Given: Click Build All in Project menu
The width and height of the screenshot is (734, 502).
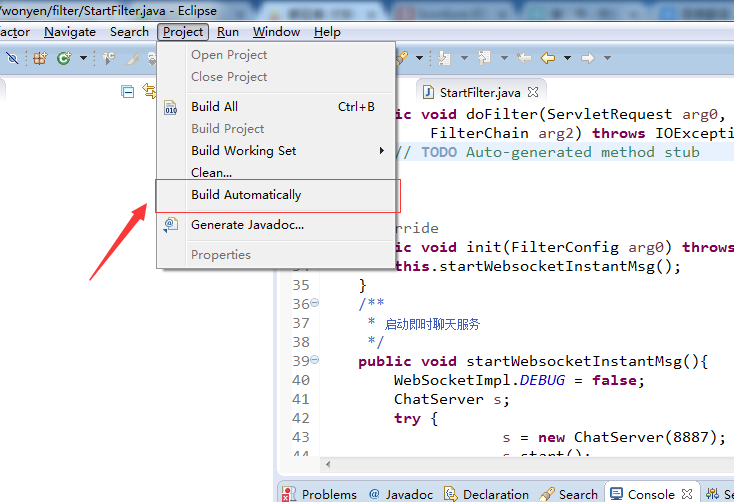Looking at the screenshot, I should [214, 107].
